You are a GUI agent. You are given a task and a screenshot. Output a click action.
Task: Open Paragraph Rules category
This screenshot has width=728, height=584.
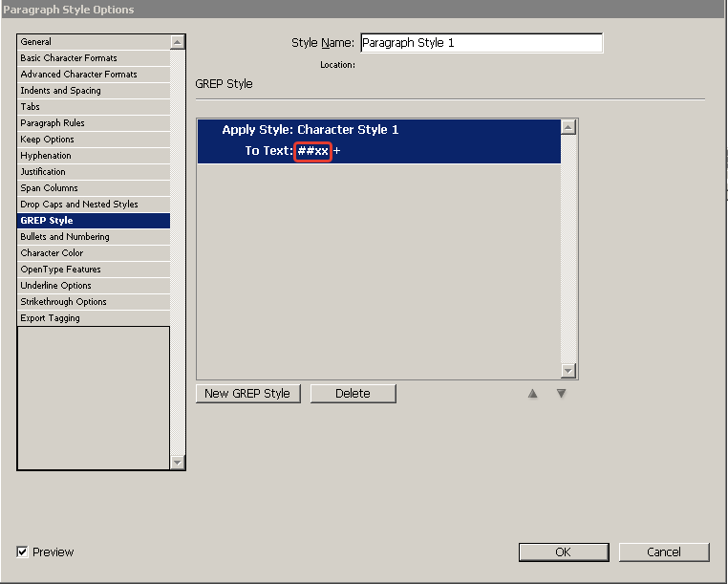pyautogui.click(x=94, y=123)
